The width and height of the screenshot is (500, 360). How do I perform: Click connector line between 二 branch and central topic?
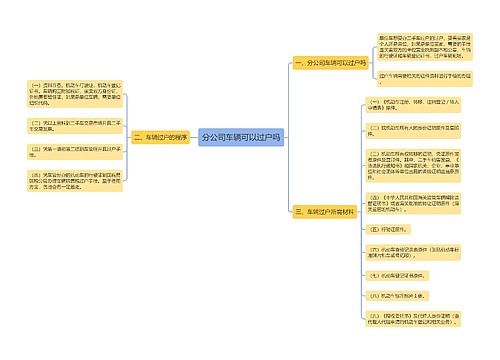(x=194, y=137)
